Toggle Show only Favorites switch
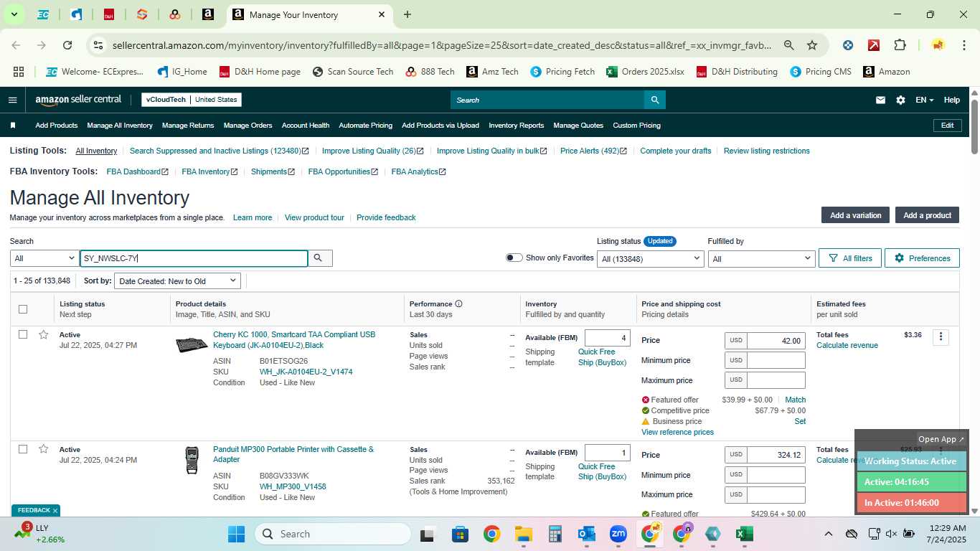Image resolution: width=980 pixels, height=551 pixels. tap(514, 258)
